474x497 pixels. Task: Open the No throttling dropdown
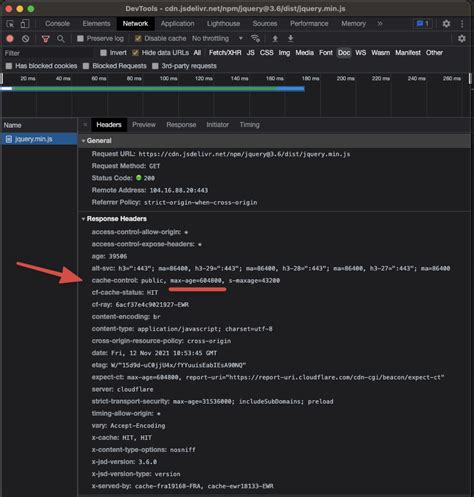[x=217, y=39]
